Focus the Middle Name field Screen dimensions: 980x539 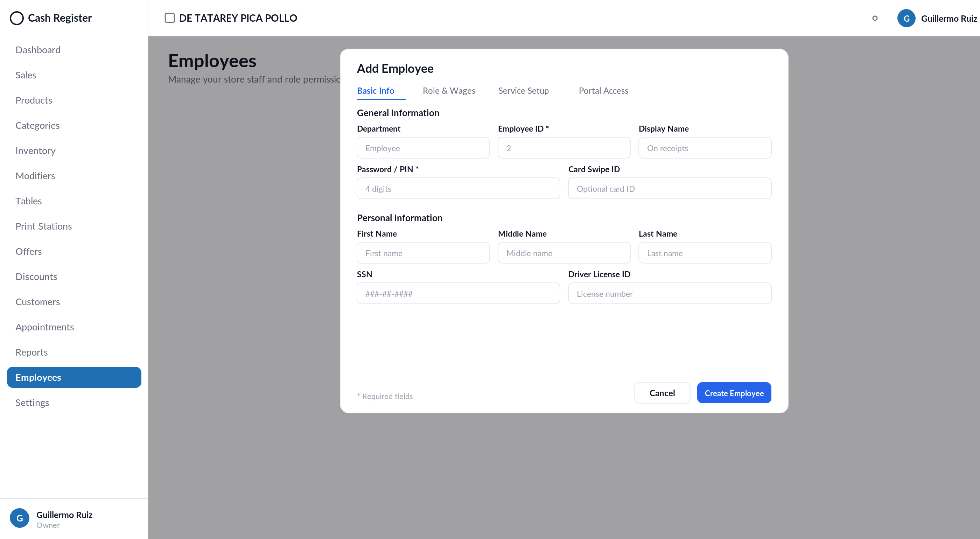pos(564,253)
